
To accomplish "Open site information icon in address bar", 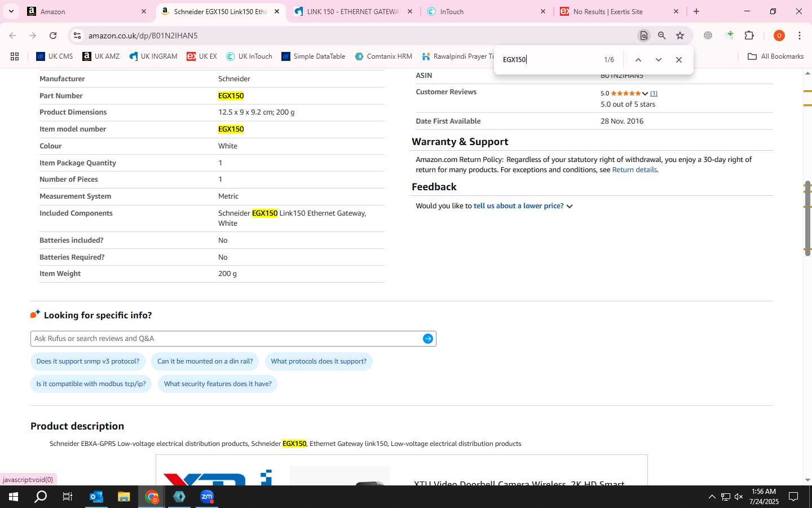I will click(x=77, y=36).
